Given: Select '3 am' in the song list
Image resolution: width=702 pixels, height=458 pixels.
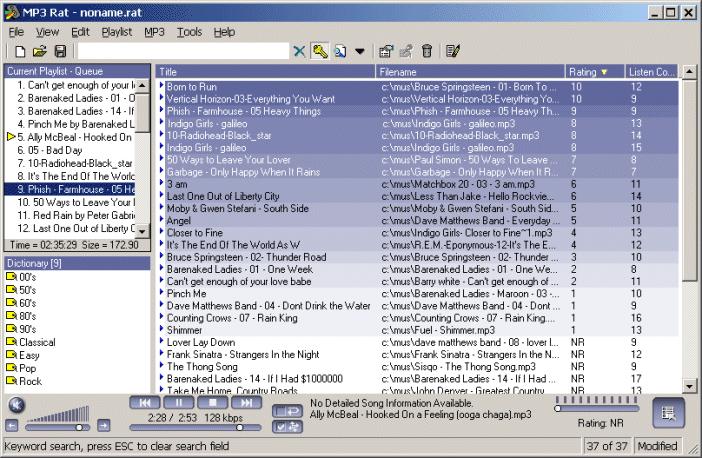Looking at the screenshot, I should tap(419, 184).
